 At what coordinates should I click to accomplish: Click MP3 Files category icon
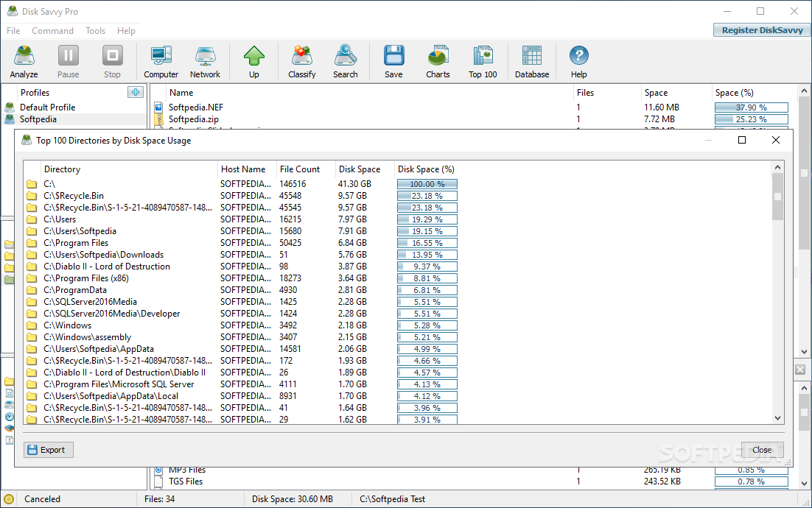coord(158,470)
